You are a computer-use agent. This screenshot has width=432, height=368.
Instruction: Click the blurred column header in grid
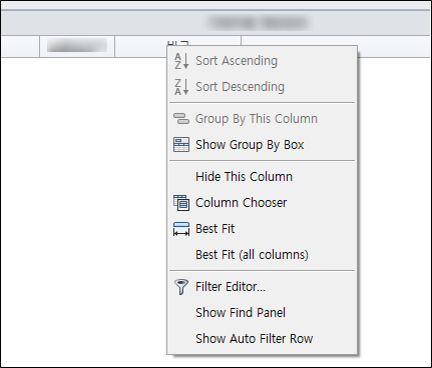(x=77, y=46)
